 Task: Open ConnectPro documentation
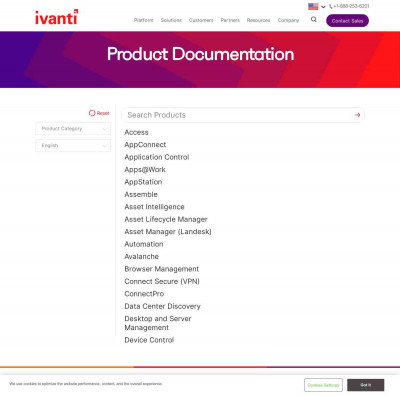point(144,294)
